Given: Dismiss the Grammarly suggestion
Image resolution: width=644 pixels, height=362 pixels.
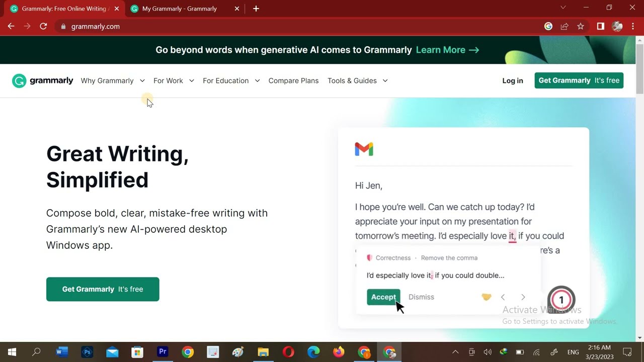Looking at the screenshot, I should coord(421,297).
